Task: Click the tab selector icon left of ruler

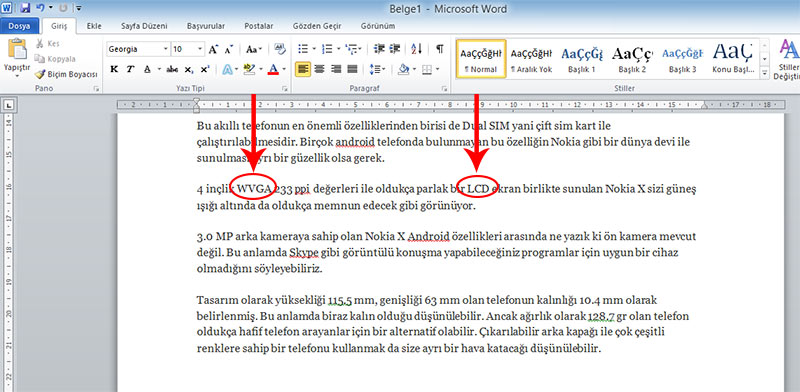Action: 10,106
